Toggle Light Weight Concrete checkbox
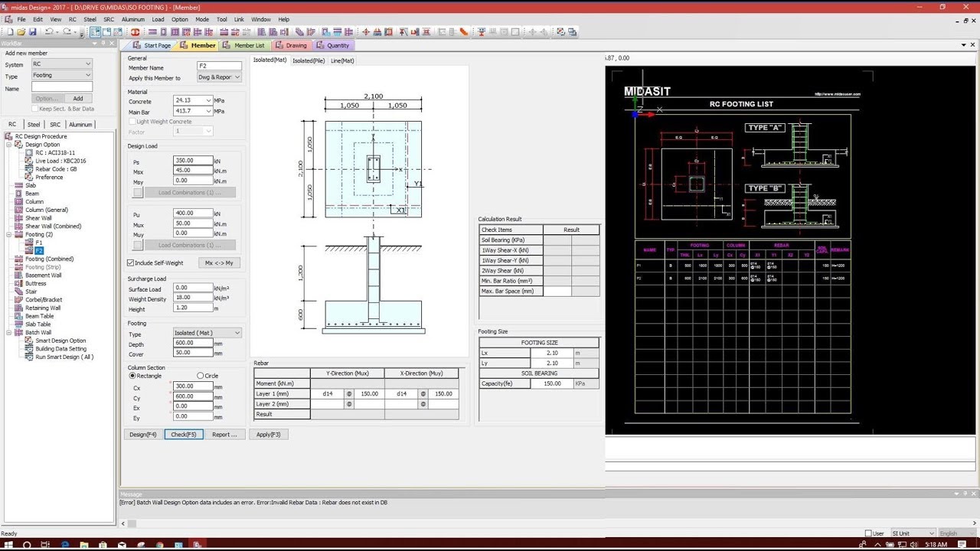The image size is (980, 551). (132, 122)
